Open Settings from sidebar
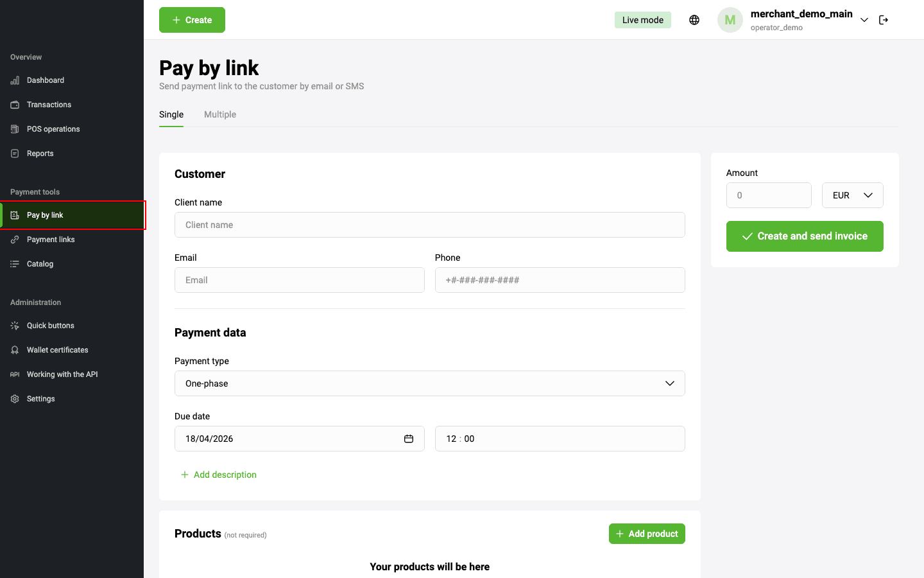 (40, 399)
